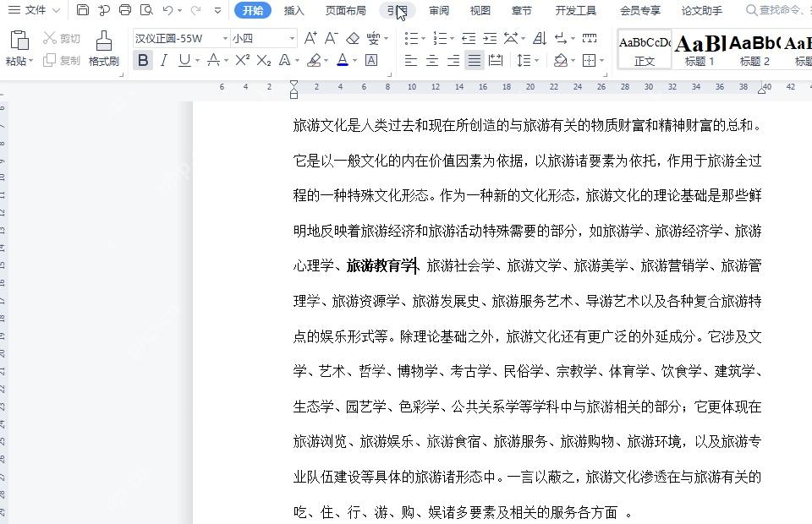This screenshot has height=524, width=812.
Task: Expand the phonetic guide (wén) dropdown arrow
Action: coord(387,38)
